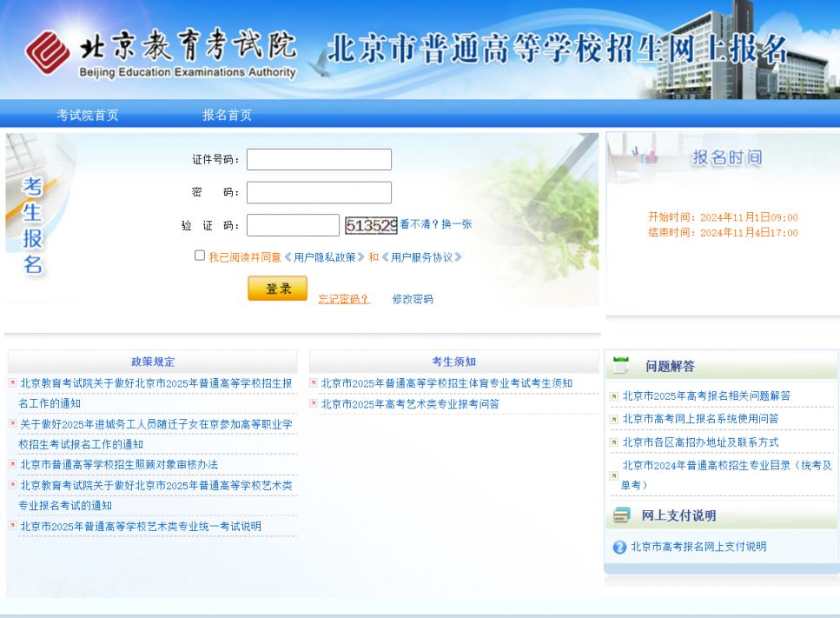Viewport: 840px width, 618px height.
Task: Select the 问题解答 section heading
Action: [670, 366]
